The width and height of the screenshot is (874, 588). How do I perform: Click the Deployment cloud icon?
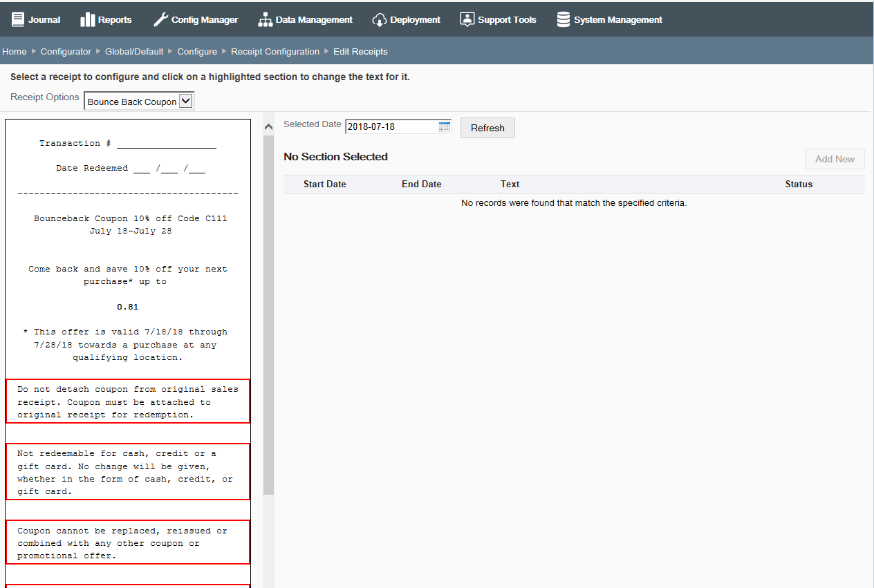380,20
